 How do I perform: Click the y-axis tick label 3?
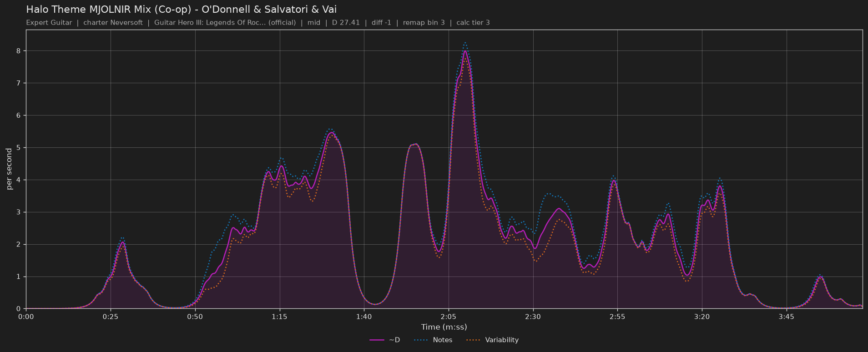coord(19,212)
